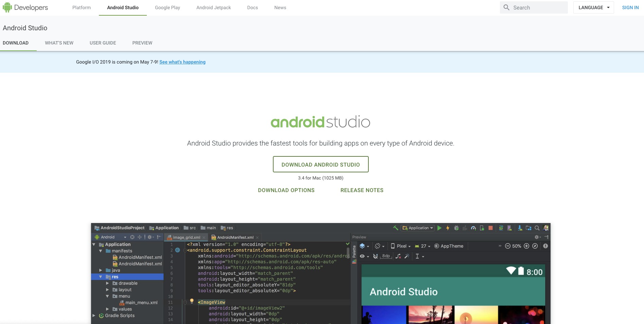This screenshot has height=324, width=644.
Task: Toggle view options with the eye icon
Action: [362, 256]
